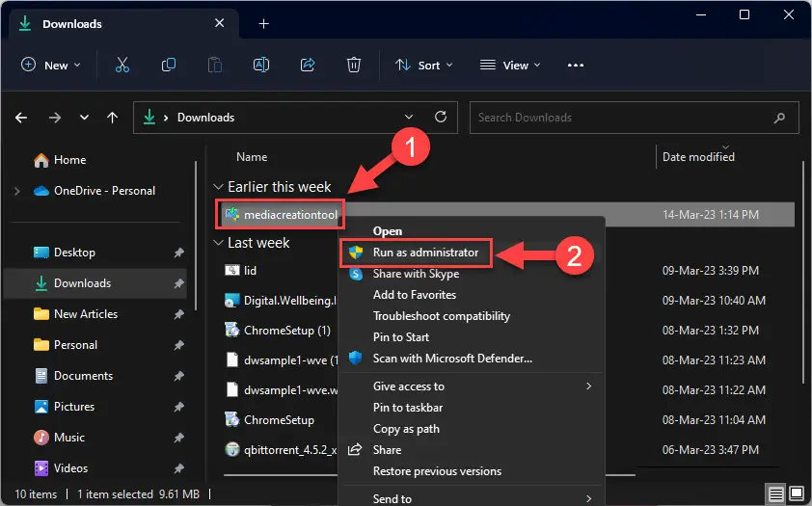The width and height of the screenshot is (812, 506).
Task: Open the New dropdown menu
Action: click(x=51, y=66)
